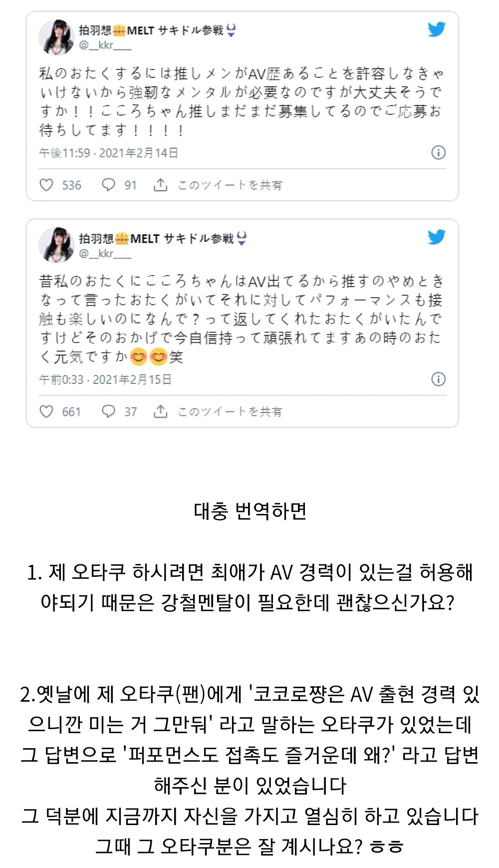Like the first tweet with 536 likes

point(46,185)
